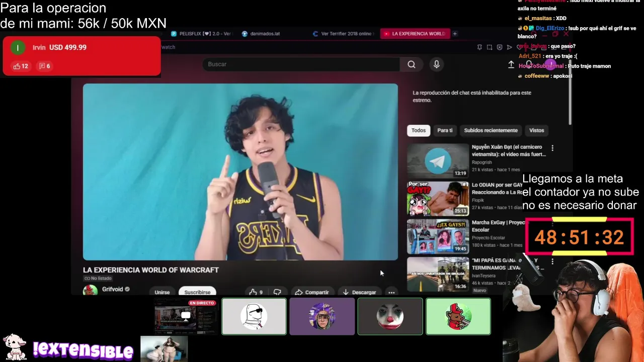The image size is (644, 362).
Task: Click IvanTeysera channel name
Action: [484, 276]
